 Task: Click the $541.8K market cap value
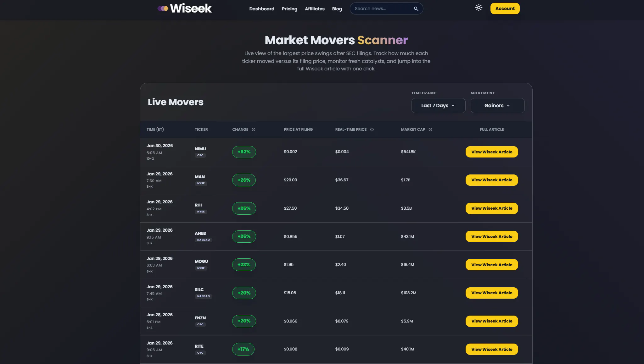click(408, 152)
